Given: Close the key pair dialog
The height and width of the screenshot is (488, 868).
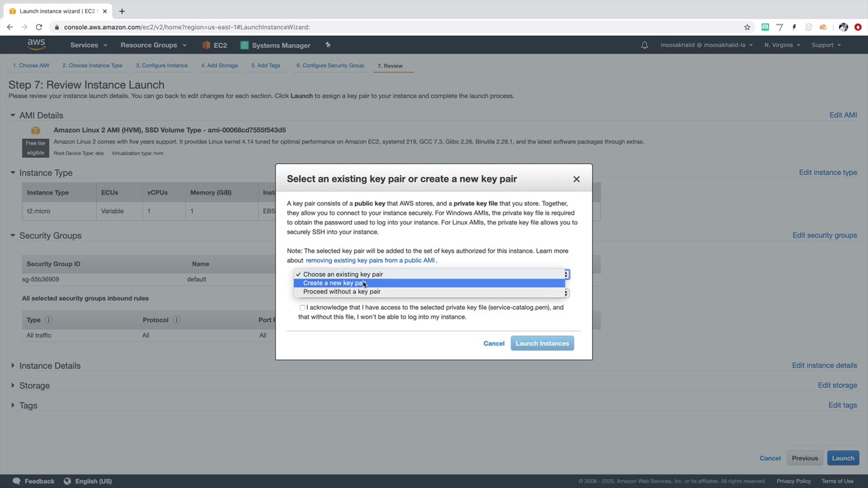Looking at the screenshot, I should pos(576,179).
